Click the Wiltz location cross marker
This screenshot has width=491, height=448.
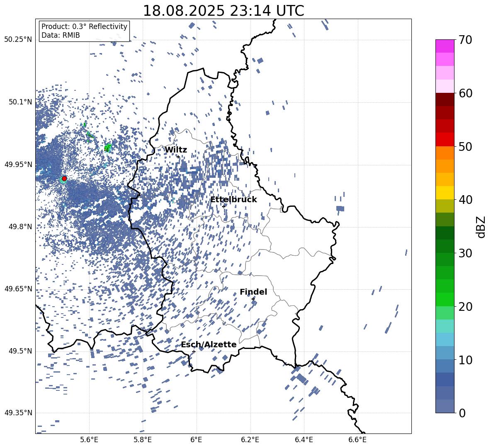(x=178, y=157)
